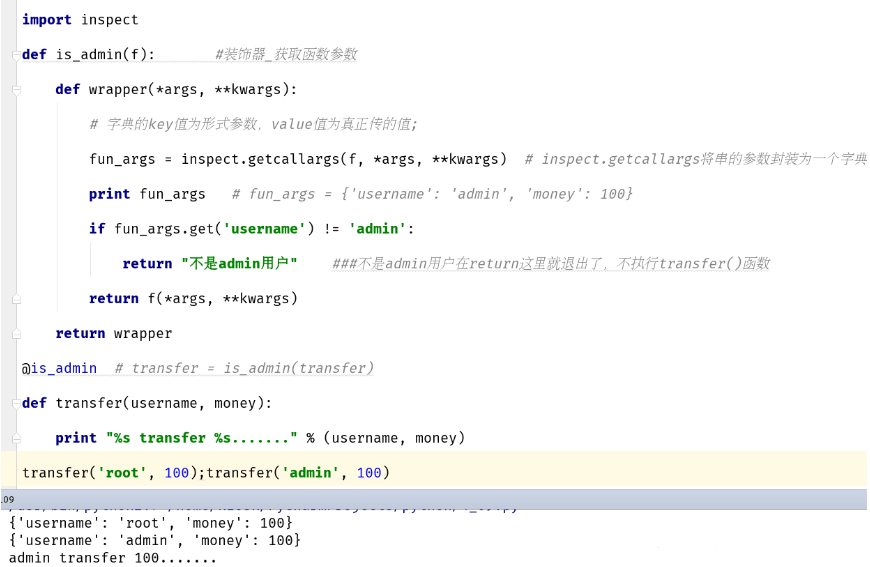
Task: Click the '#装饰器_获取函数参数' comment
Action: 285,54
